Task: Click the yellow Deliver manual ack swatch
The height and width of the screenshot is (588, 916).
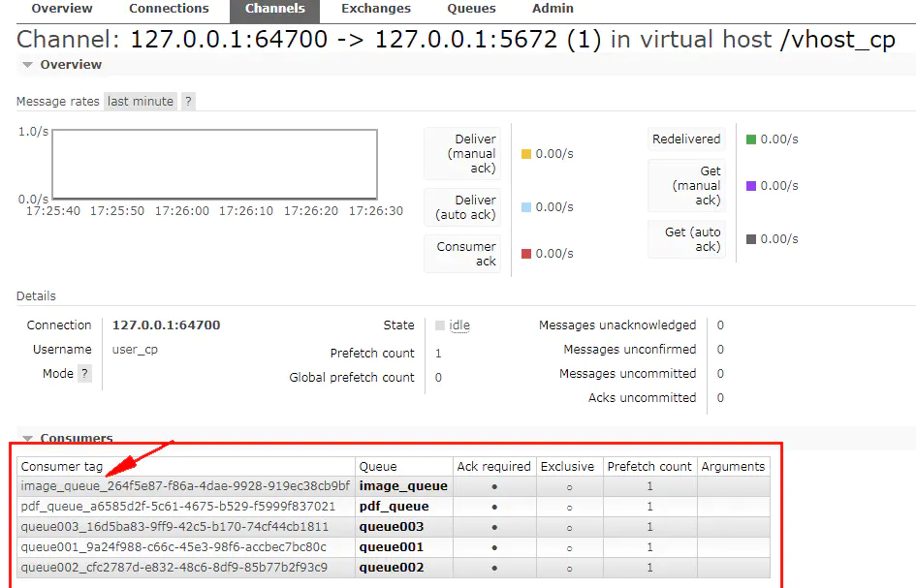Action: 525,154
